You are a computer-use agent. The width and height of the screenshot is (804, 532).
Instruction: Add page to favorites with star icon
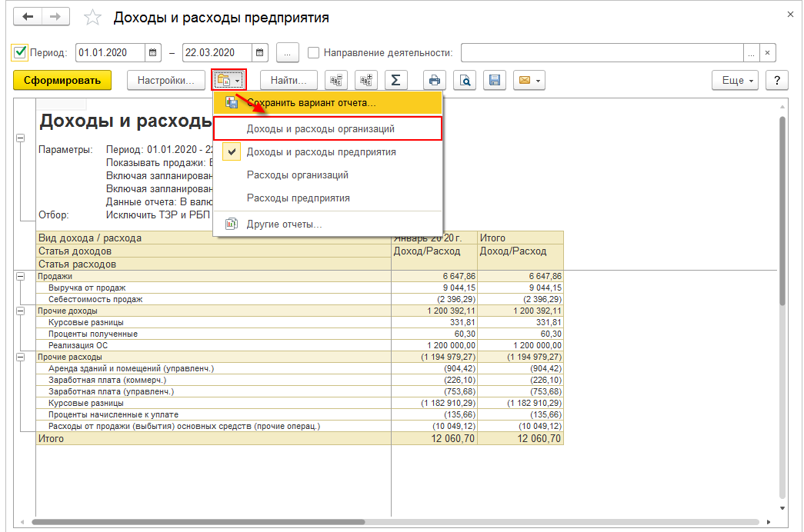click(92, 17)
